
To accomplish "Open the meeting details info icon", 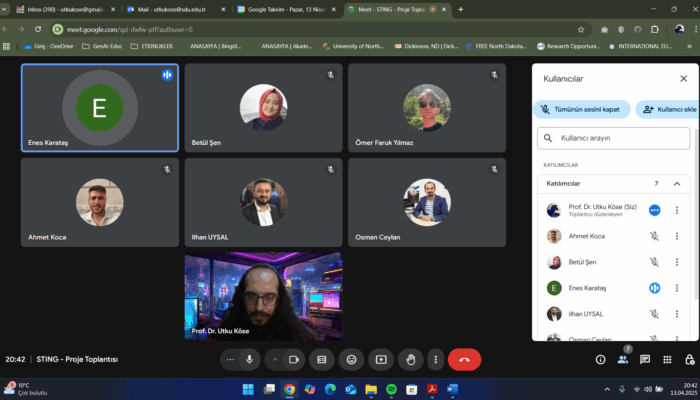I will coord(600,359).
